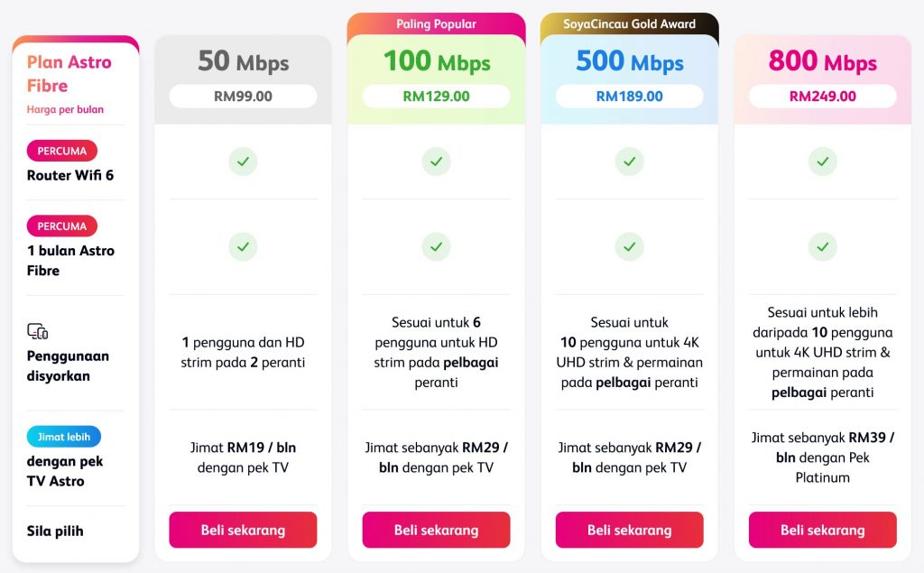
Task: Select the Paling Popular banner tab
Action: (x=436, y=24)
